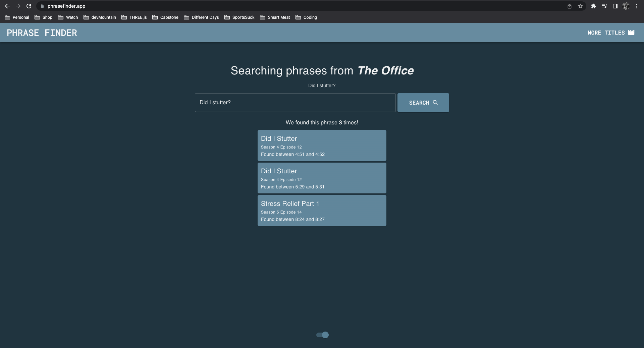644x348 pixels.
Task: Go back to the previous page
Action: coord(7,6)
